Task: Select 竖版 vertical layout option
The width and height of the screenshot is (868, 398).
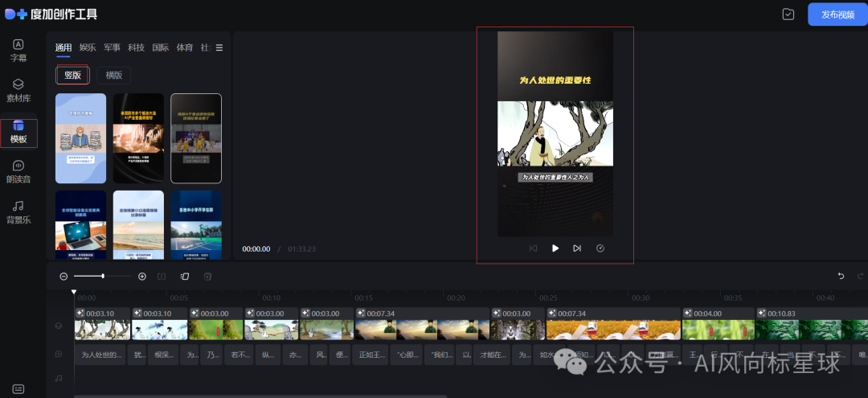Action: click(72, 76)
